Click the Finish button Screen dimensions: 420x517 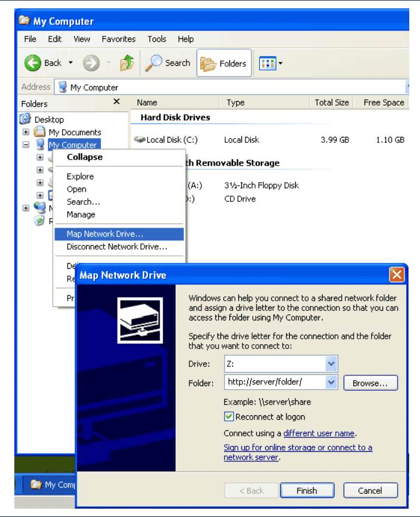click(x=307, y=490)
